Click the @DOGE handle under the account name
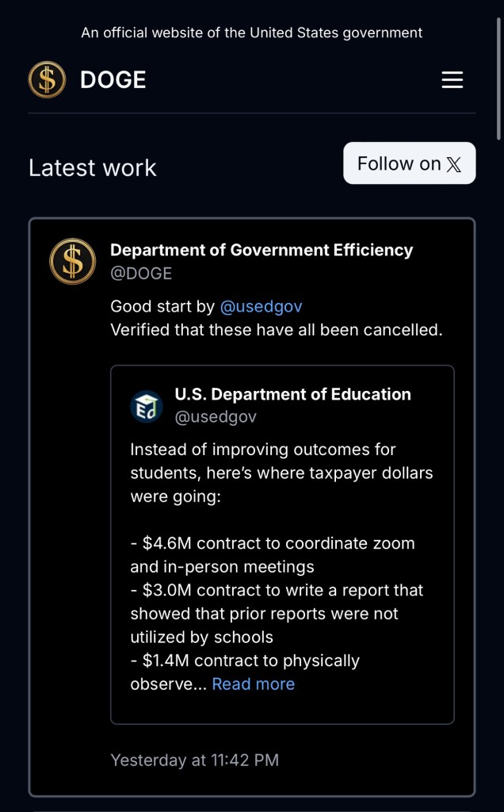This screenshot has width=504, height=812. pos(141,274)
